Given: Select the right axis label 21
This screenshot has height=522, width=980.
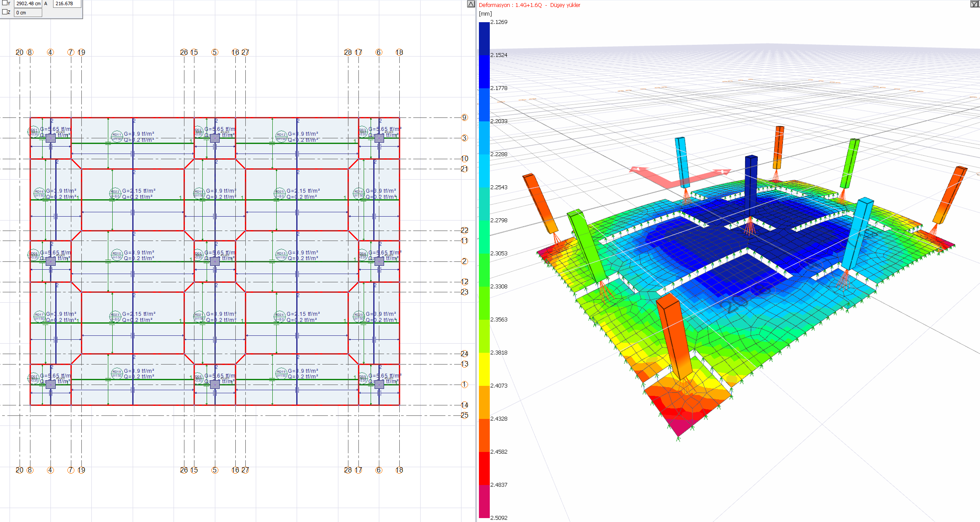Looking at the screenshot, I should click(465, 169).
